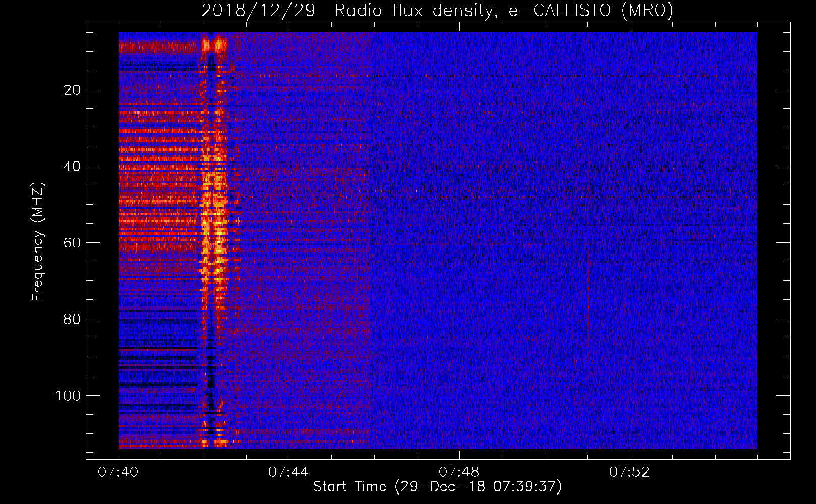Click the 60 MHz frequency tick label
Viewport: 816px width, 504px height.
point(73,243)
